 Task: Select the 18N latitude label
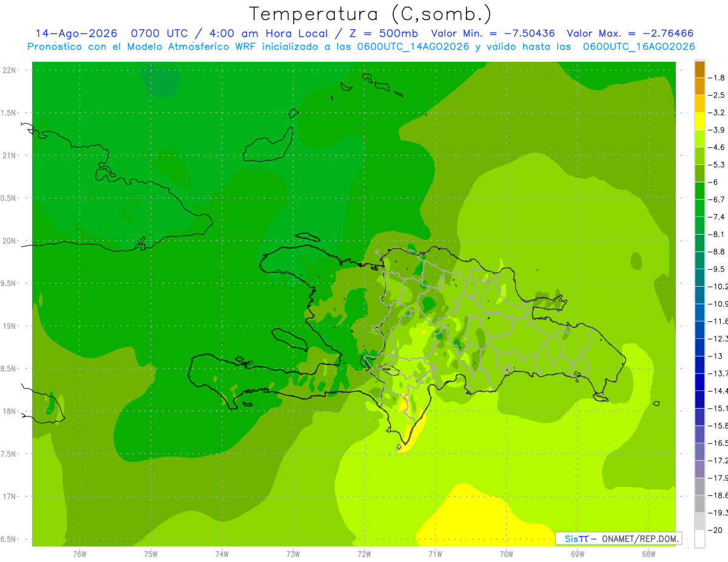[x=9, y=411]
